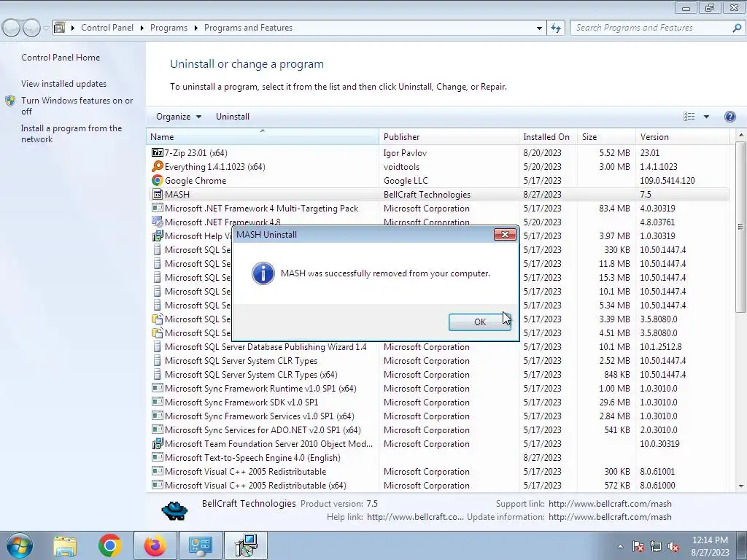Click the Google Chrome list icon

coord(158,181)
